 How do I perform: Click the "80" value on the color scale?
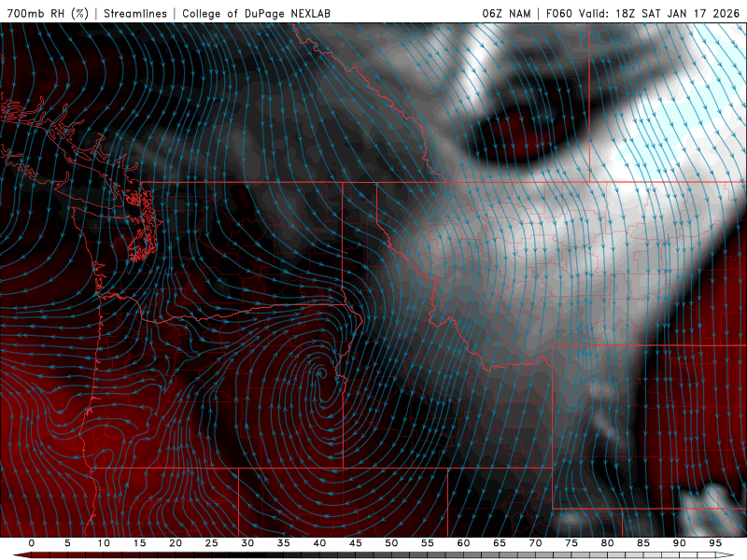(x=608, y=543)
